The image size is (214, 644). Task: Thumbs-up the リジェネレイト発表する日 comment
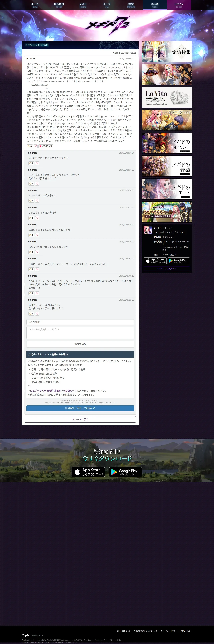click(x=31, y=184)
